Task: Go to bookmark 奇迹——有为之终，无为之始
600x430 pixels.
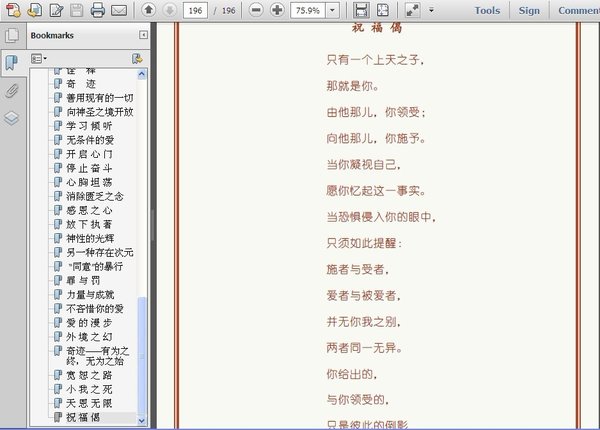Action: pos(98,356)
